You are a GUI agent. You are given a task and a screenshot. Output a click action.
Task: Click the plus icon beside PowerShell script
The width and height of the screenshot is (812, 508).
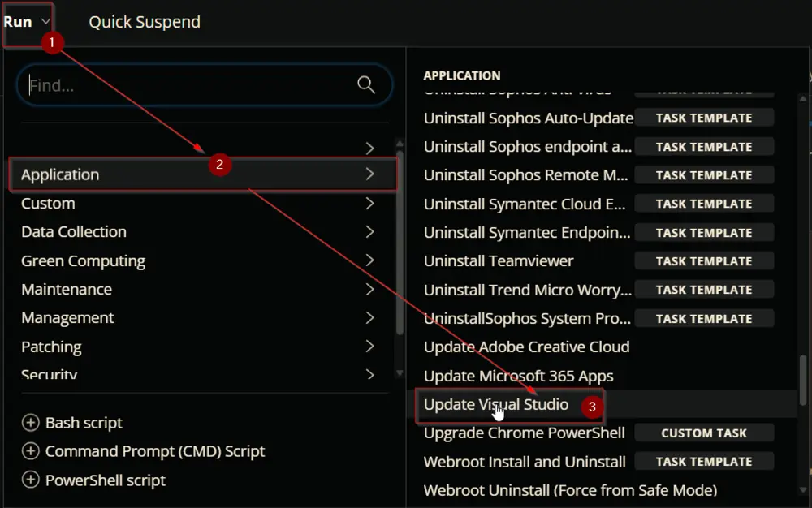pos(31,480)
